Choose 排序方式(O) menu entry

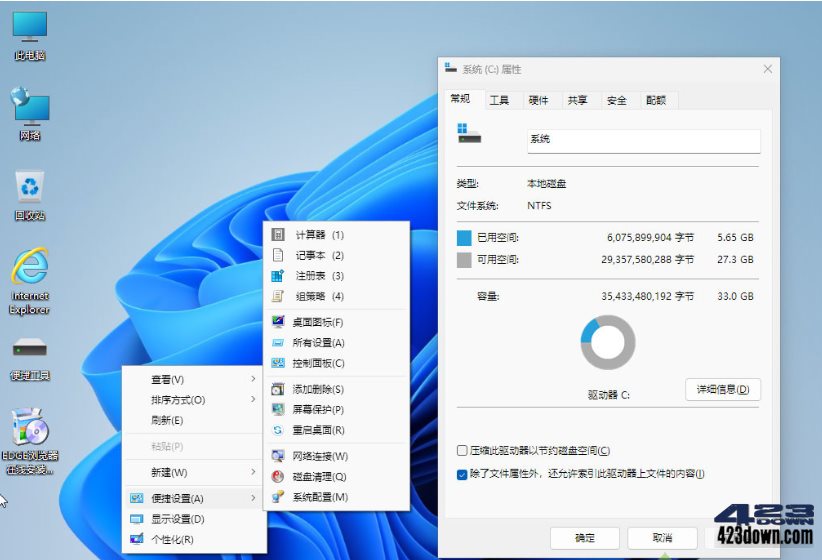[x=194, y=400]
